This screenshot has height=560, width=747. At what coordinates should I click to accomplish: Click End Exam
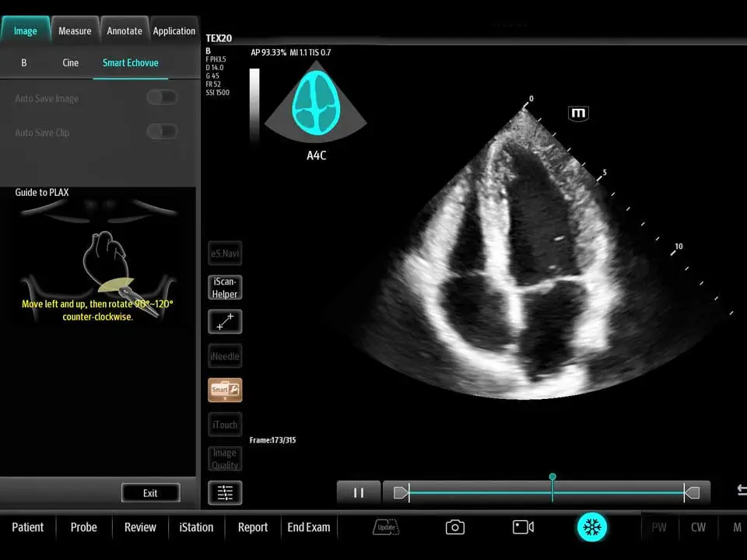pyautogui.click(x=308, y=527)
